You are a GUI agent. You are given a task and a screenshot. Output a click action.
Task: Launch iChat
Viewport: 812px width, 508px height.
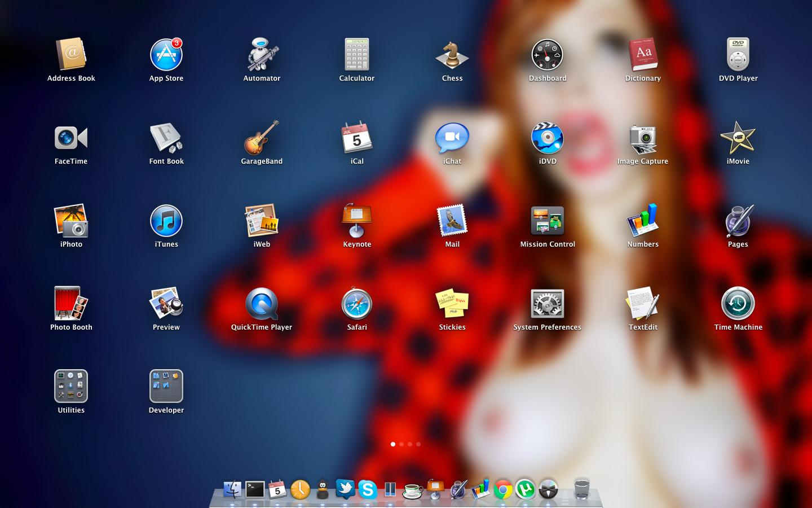coord(452,138)
